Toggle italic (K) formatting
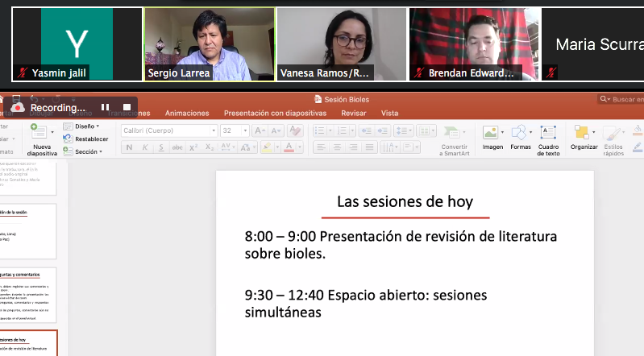This screenshot has width=644, height=356. (146, 147)
